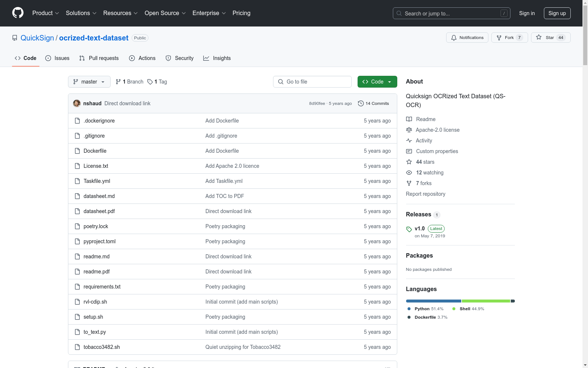Open the Issues tab

click(57, 58)
